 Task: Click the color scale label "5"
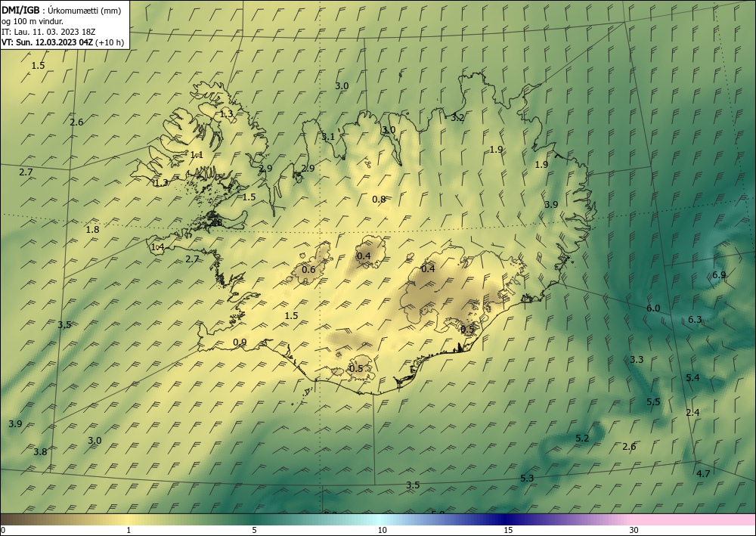pyautogui.click(x=254, y=531)
